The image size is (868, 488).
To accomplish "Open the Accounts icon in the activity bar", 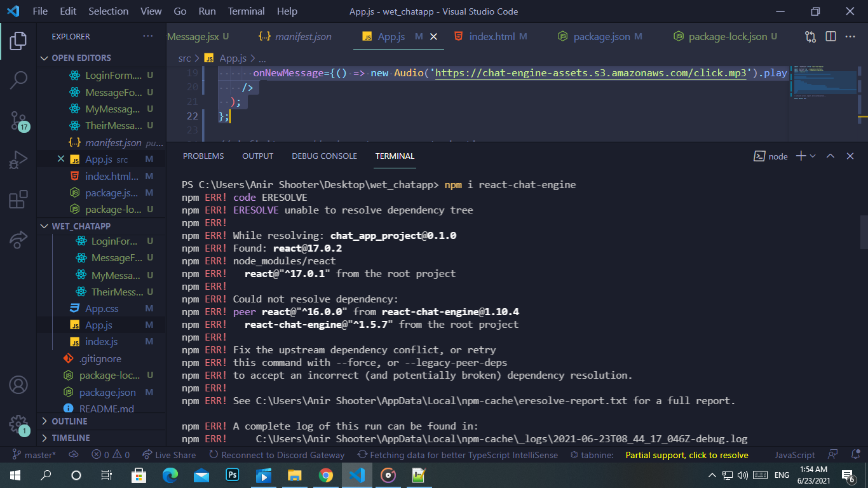I will [17, 384].
